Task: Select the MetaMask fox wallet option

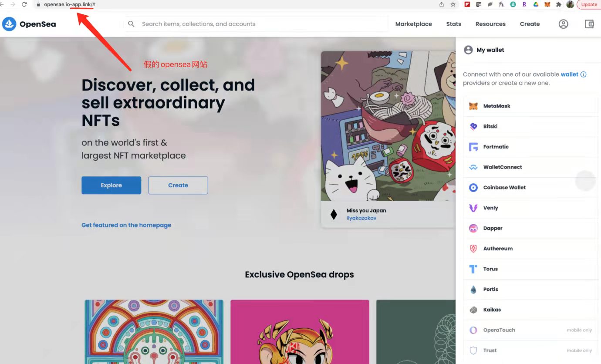Action: [x=530, y=106]
